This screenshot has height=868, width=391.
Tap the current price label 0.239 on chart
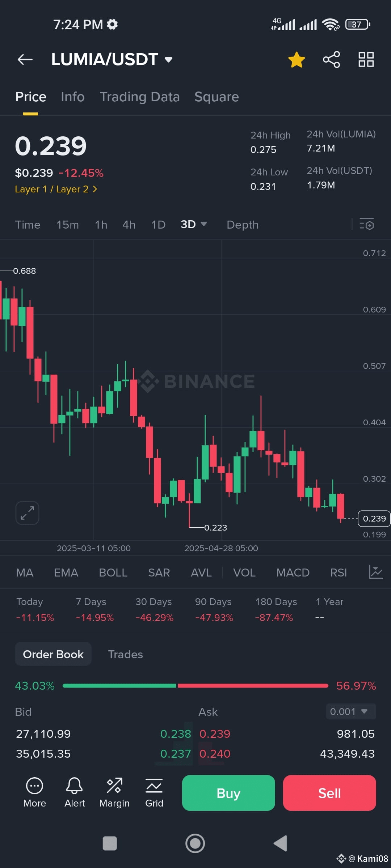tap(374, 519)
